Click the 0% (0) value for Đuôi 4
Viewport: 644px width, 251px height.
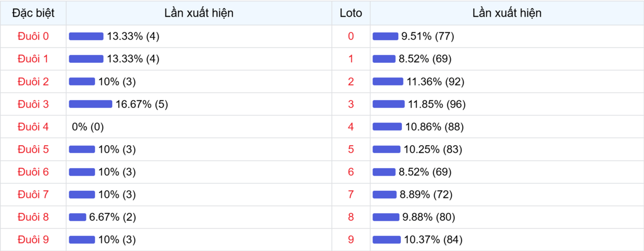tap(87, 127)
